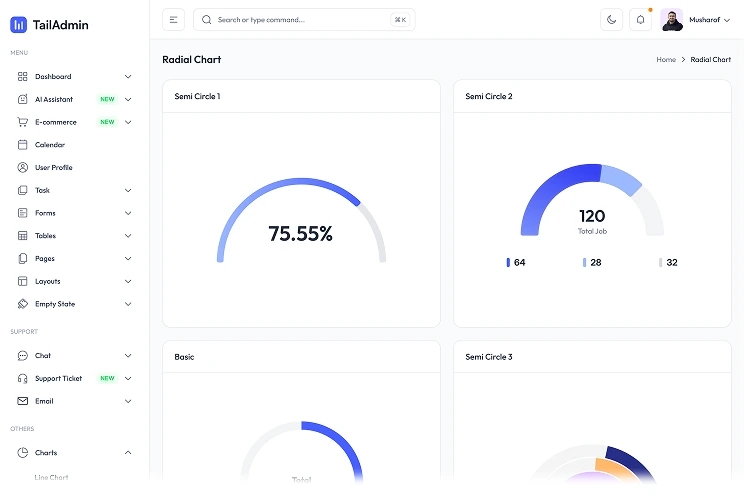This screenshot has width=744, height=496.
Task: Click the blue legend marker beside 64
Action: tap(508, 262)
